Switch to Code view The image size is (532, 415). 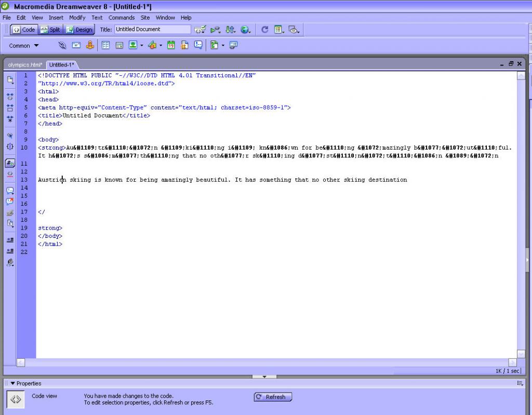pos(24,30)
